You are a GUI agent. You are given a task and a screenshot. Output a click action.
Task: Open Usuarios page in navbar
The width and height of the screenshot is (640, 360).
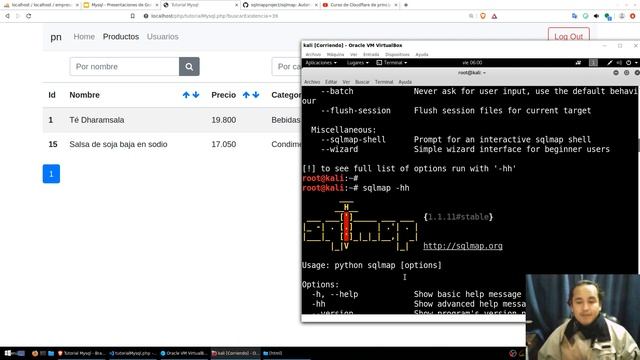162,36
